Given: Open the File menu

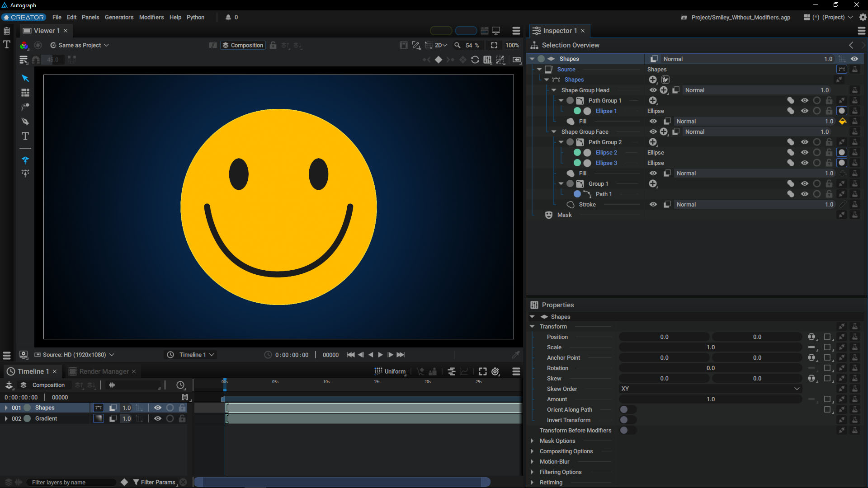Looking at the screenshot, I should pyautogui.click(x=57, y=17).
